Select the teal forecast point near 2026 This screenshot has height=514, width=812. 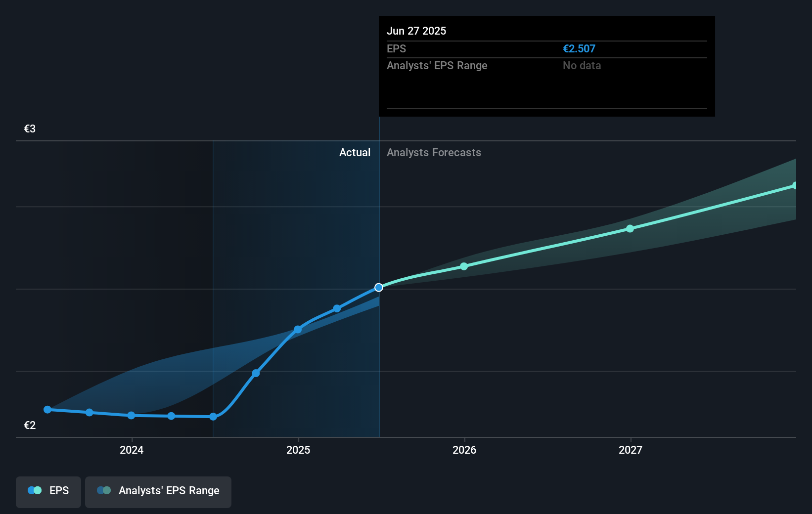(464, 266)
